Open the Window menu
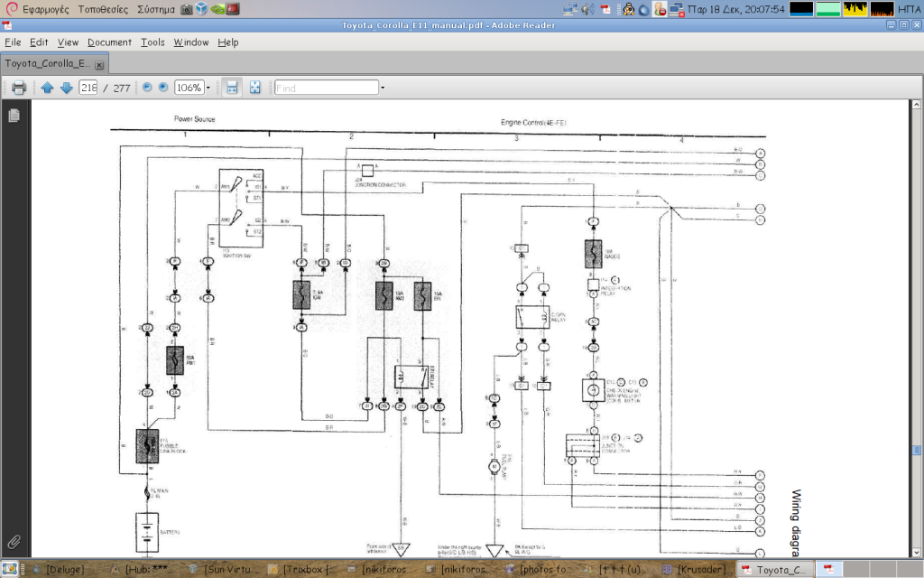924x578 pixels. [x=191, y=42]
